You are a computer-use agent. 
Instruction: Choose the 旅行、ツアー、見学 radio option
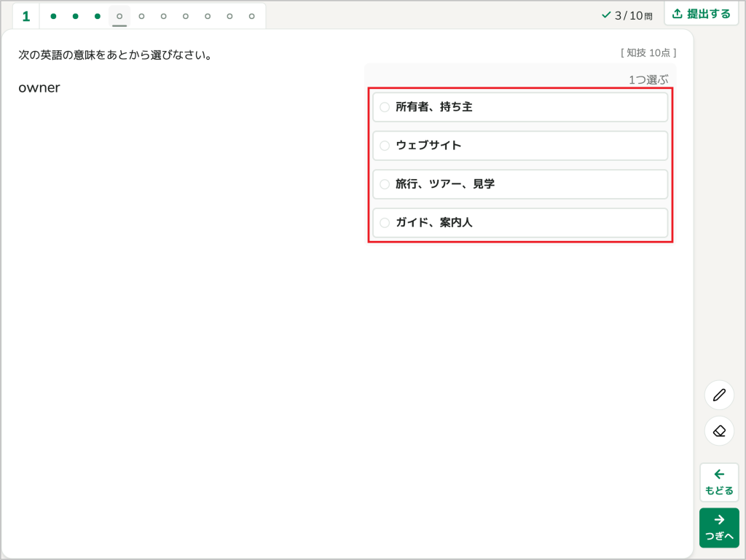520,184
